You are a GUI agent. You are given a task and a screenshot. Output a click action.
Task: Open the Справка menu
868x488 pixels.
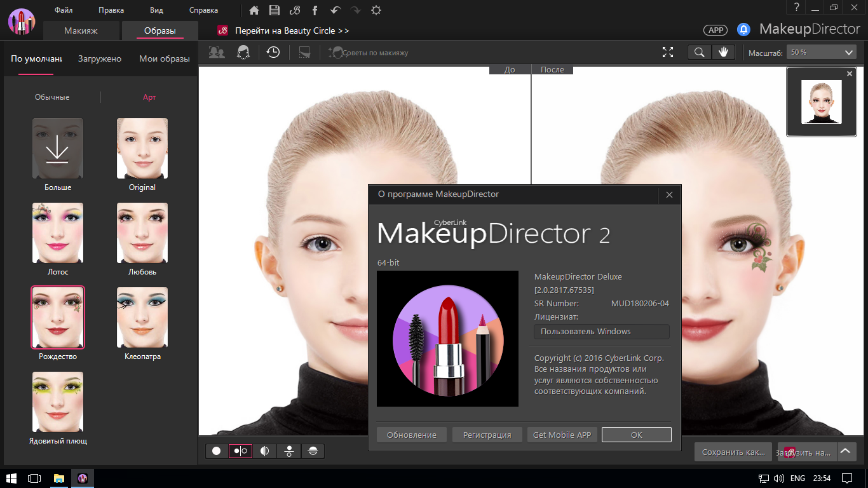[203, 10]
